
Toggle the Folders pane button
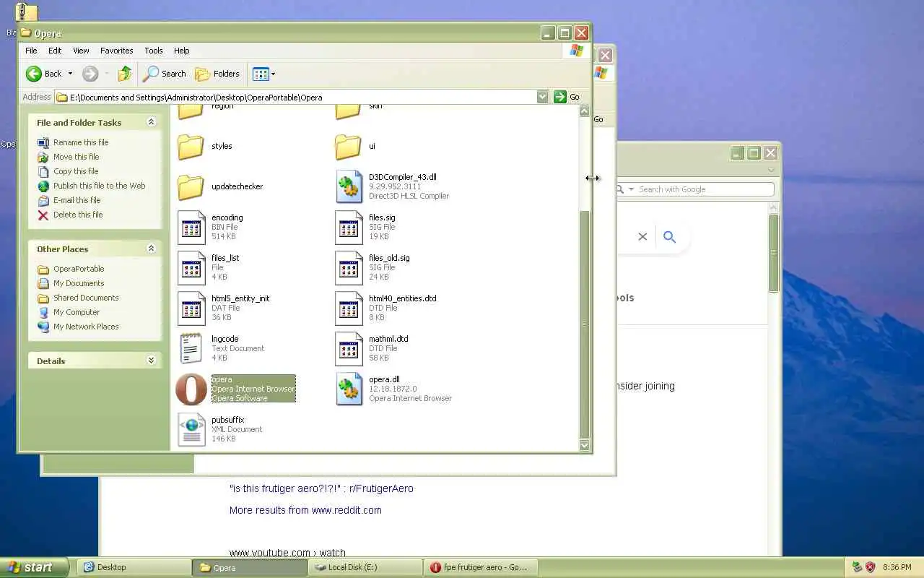(x=217, y=74)
